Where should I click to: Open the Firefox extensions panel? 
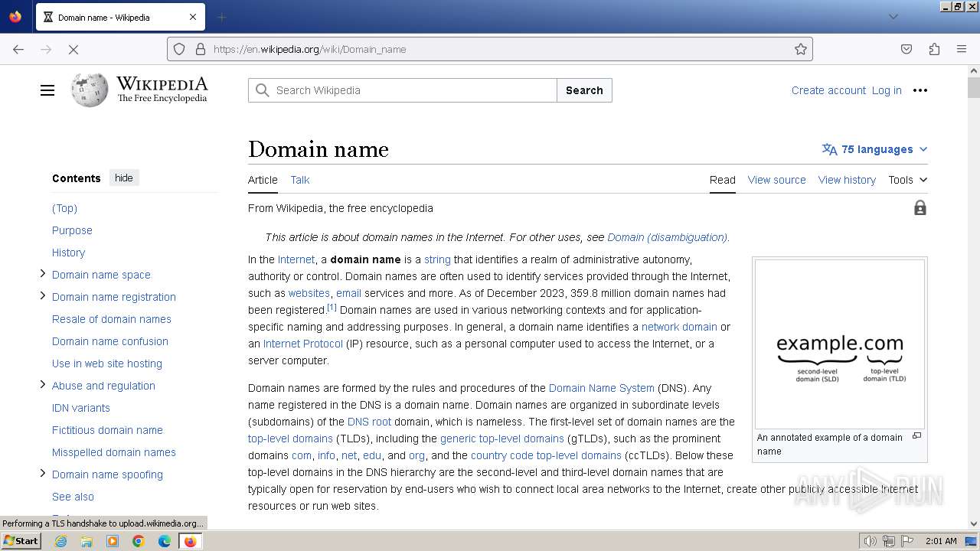tap(934, 49)
